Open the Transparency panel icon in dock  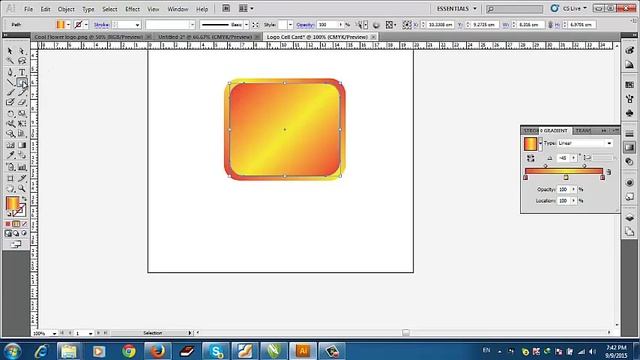629,162
